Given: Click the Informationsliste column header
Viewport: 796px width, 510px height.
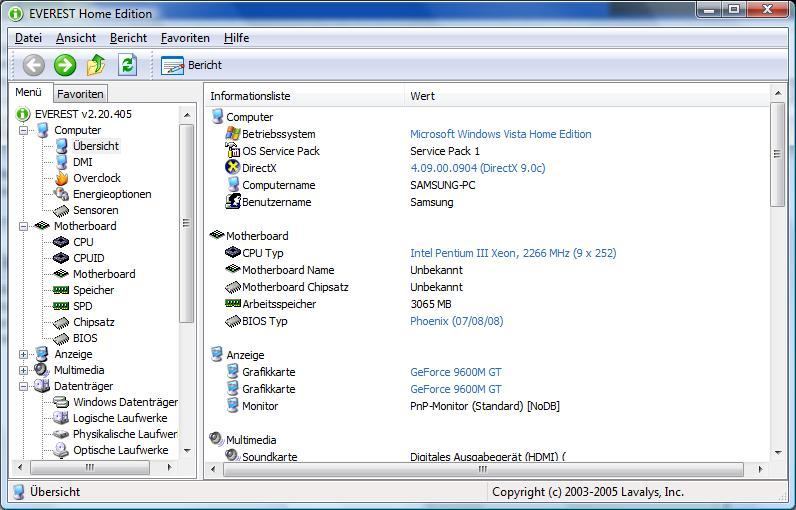Looking at the screenshot, I should 305,96.
